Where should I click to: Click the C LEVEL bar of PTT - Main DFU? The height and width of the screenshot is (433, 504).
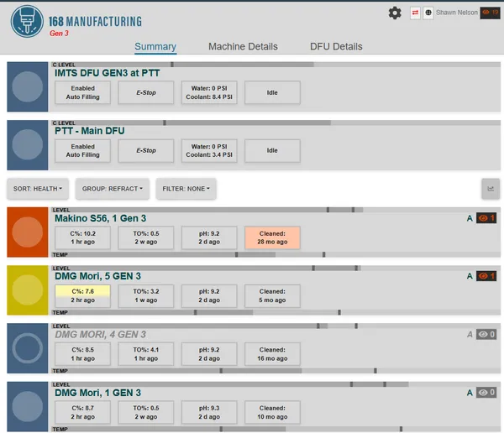pos(276,123)
